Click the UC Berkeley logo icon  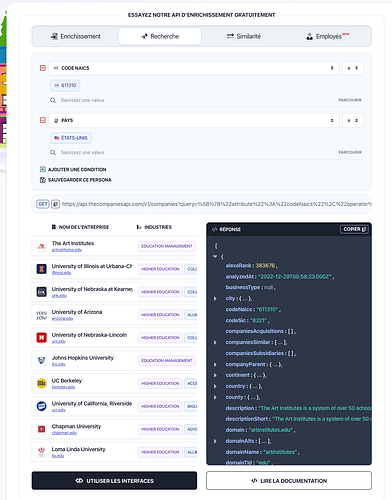click(42, 383)
